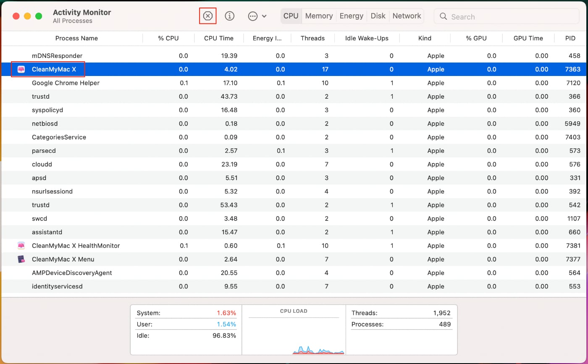
Task: Select the CleanMyMac X HealthMonitor process
Action: coord(294,246)
